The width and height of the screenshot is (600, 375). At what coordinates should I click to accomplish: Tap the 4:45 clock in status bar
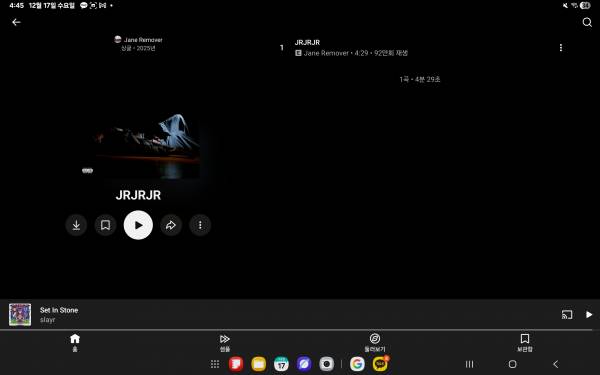coord(16,5)
